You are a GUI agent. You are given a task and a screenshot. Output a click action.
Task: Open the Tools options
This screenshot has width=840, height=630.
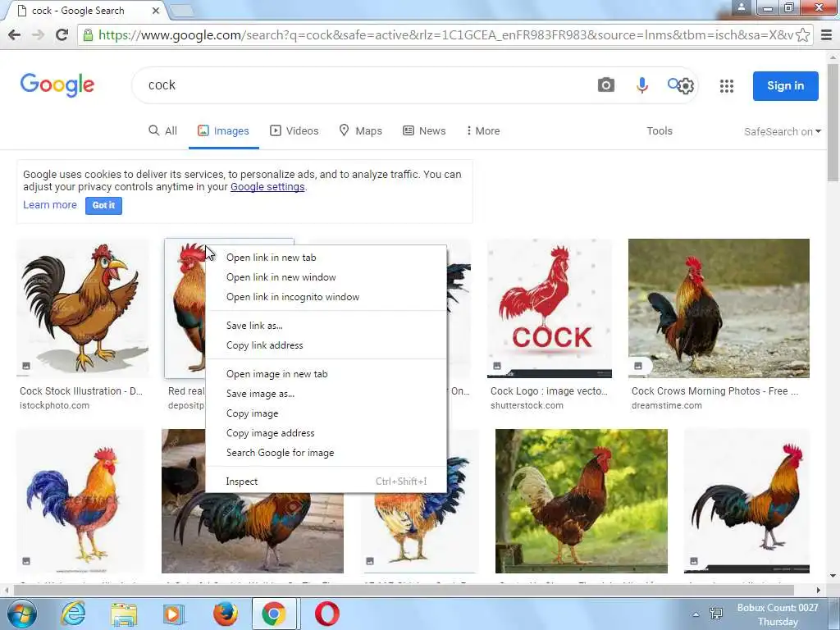[660, 130]
